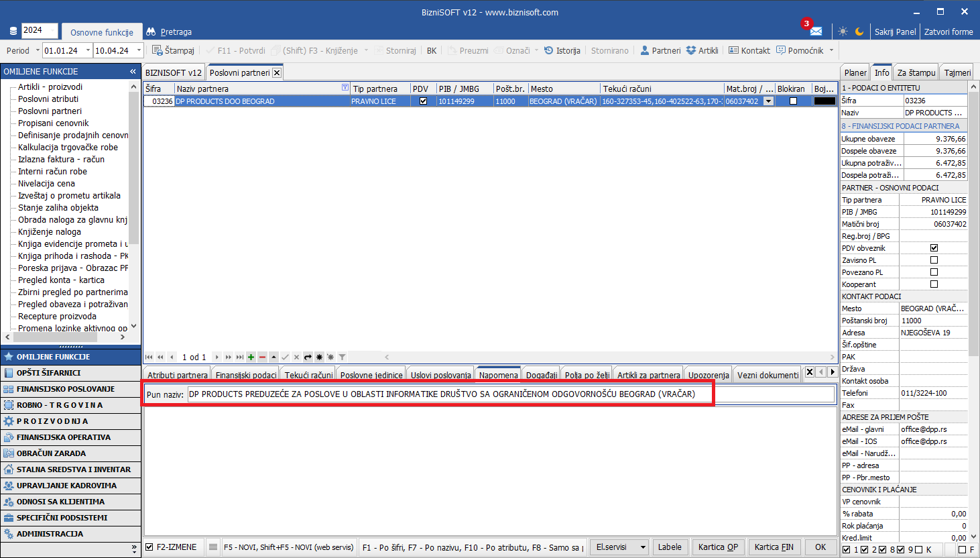Open the El.servisi dropdown

(620, 547)
